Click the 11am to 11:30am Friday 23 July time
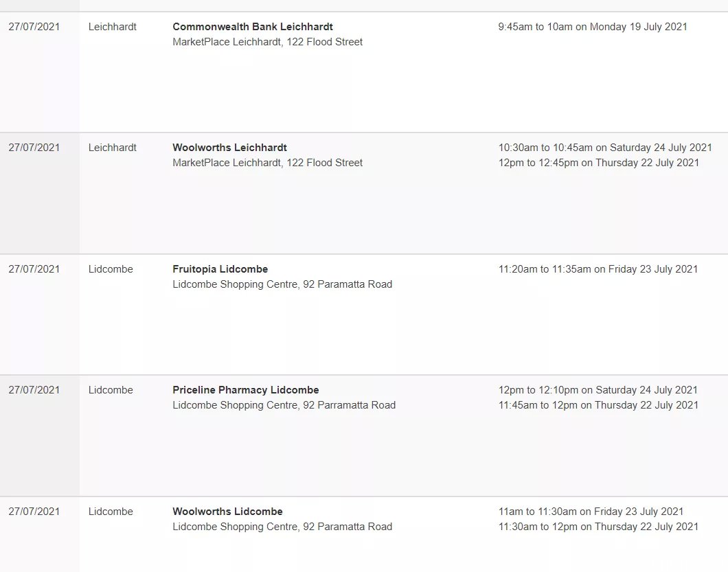Image resolution: width=728 pixels, height=572 pixels. tap(591, 512)
